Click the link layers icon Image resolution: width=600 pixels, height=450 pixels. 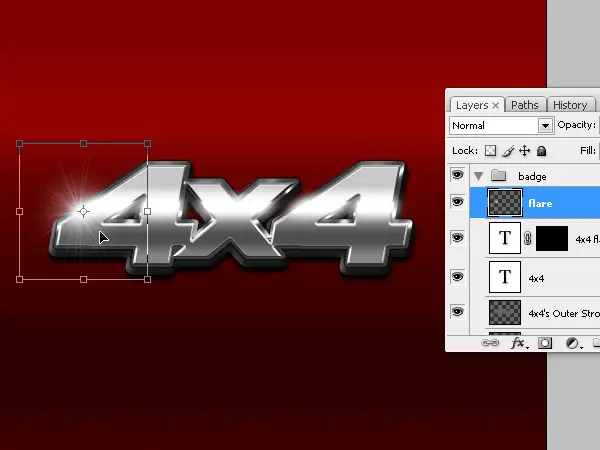490,342
